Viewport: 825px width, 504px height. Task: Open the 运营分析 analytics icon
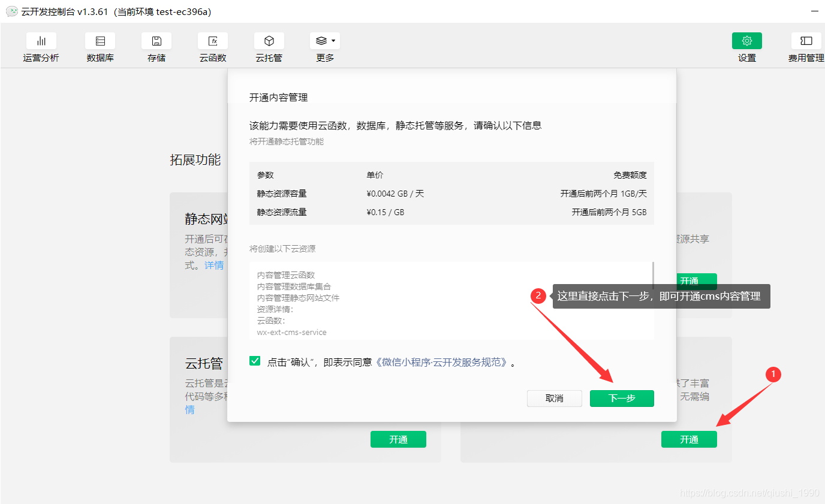(x=41, y=41)
